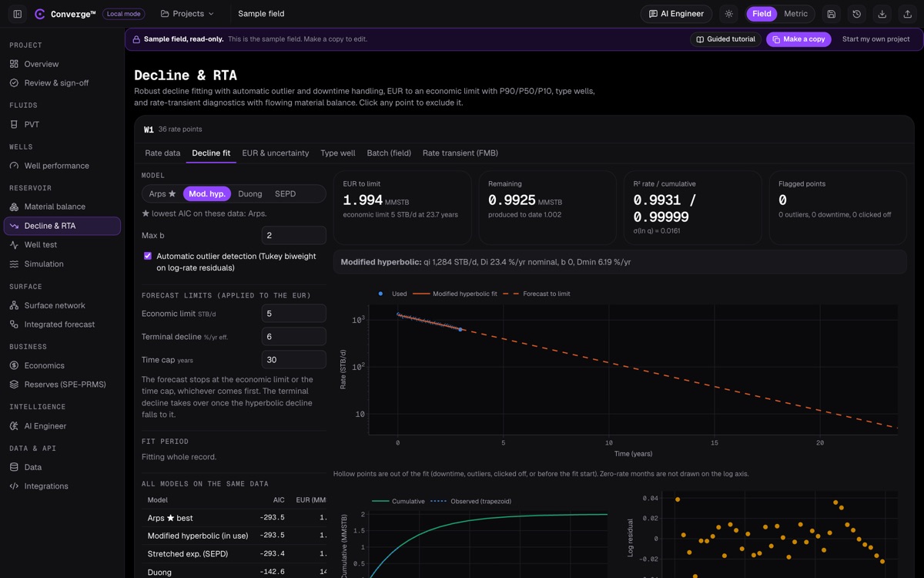Open Overview in the sidebar
924x578 pixels.
click(x=62, y=64)
